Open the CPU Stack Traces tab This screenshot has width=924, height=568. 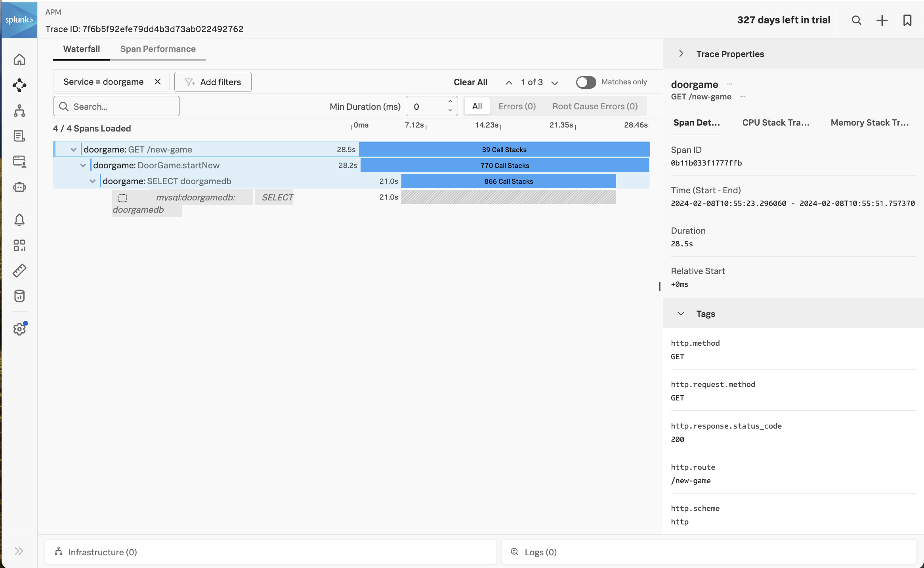[x=775, y=123]
